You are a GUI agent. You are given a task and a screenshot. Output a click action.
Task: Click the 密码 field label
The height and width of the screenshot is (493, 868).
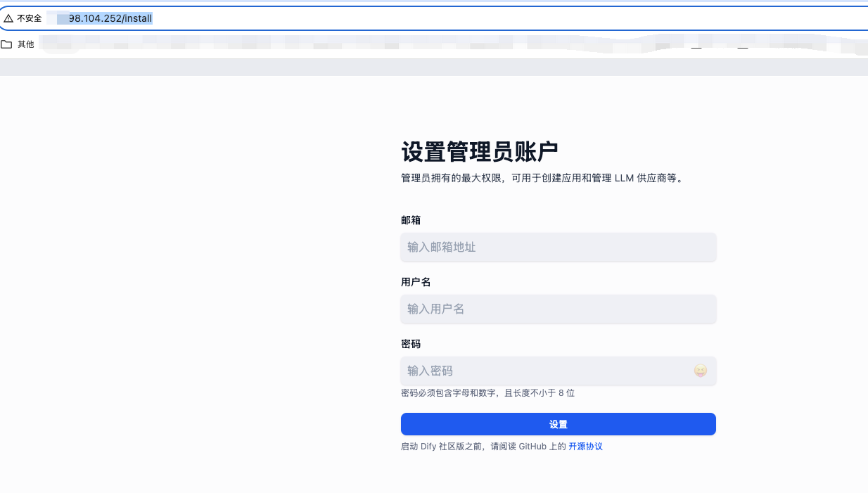(x=411, y=344)
